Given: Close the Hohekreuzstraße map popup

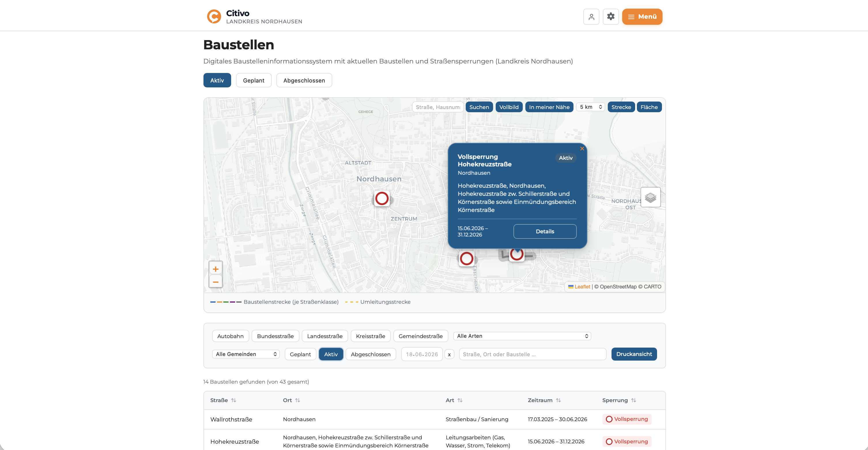Looking at the screenshot, I should 582,149.
